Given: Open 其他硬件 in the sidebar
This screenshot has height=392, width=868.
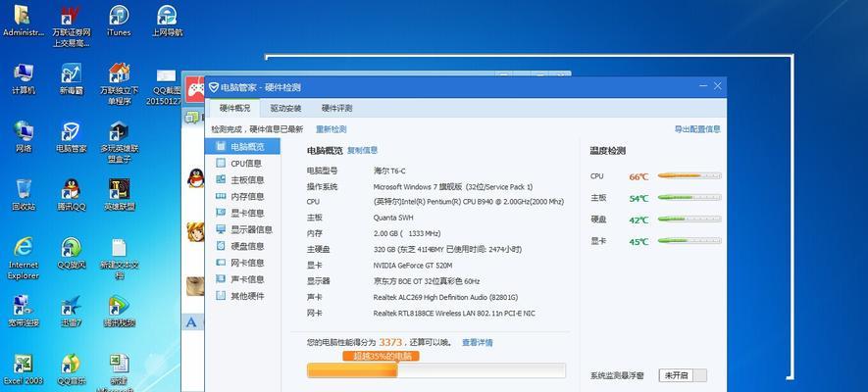Looking at the screenshot, I should click(x=242, y=296).
